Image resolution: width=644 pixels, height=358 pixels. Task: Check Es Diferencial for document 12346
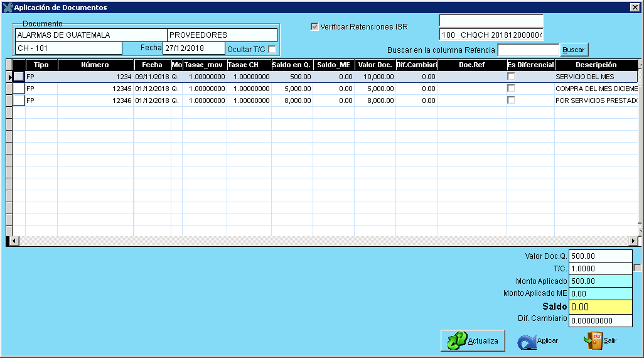click(x=511, y=100)
